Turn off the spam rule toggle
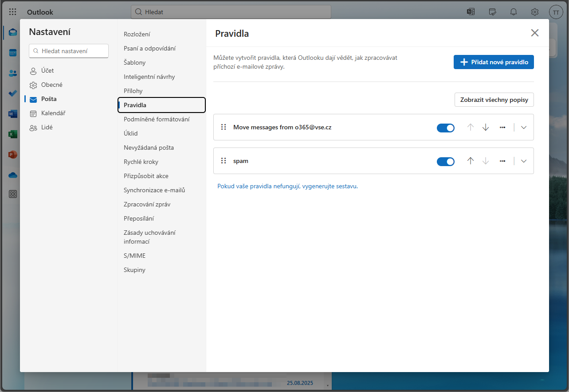 click(446, 162)
